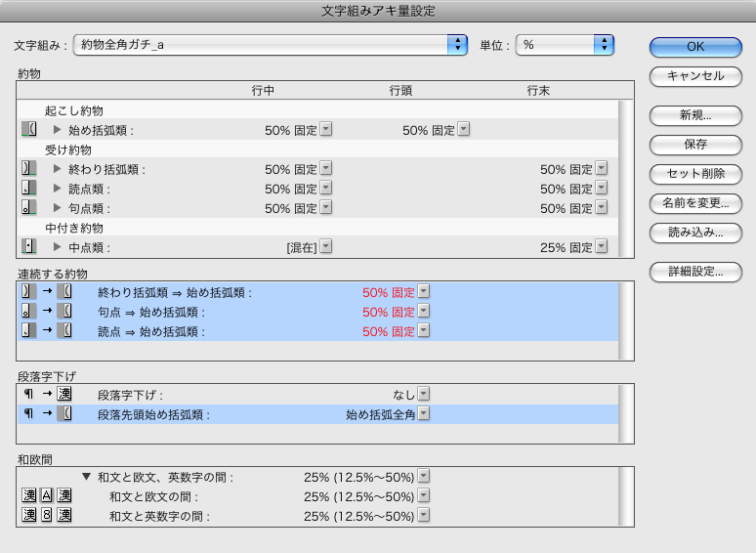Open 中点類 行末 25% dropdown

602,246
